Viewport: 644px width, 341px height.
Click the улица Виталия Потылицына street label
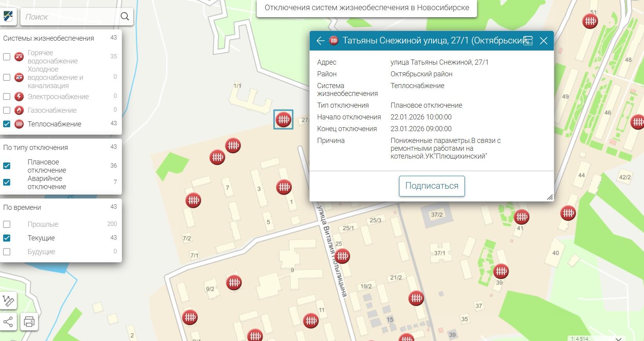332,251
